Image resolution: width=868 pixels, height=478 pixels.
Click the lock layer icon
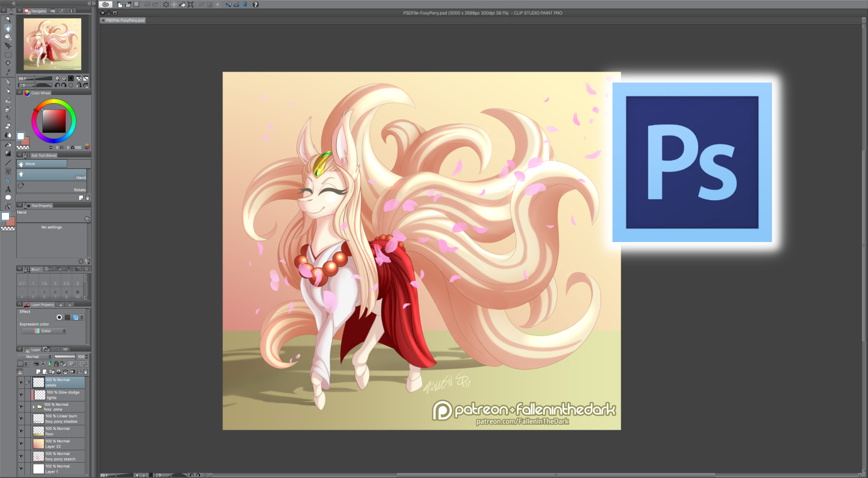tap(56, 364)
